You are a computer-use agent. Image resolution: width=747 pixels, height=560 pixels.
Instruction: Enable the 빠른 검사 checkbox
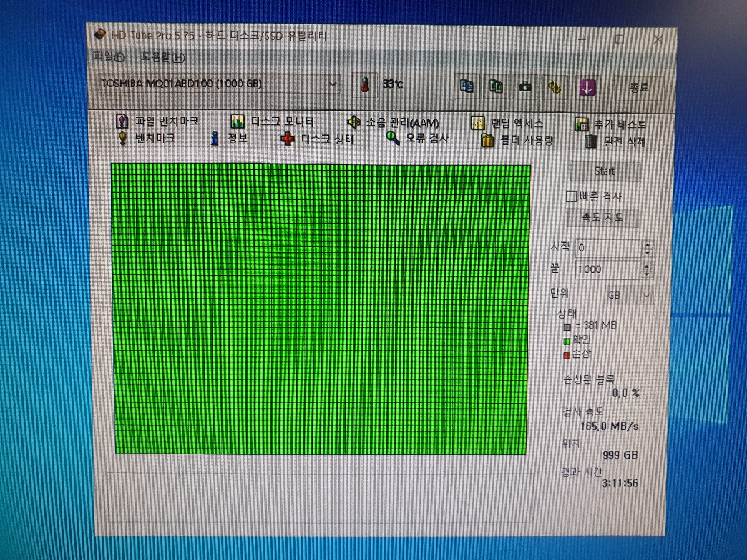pos(571,196)
